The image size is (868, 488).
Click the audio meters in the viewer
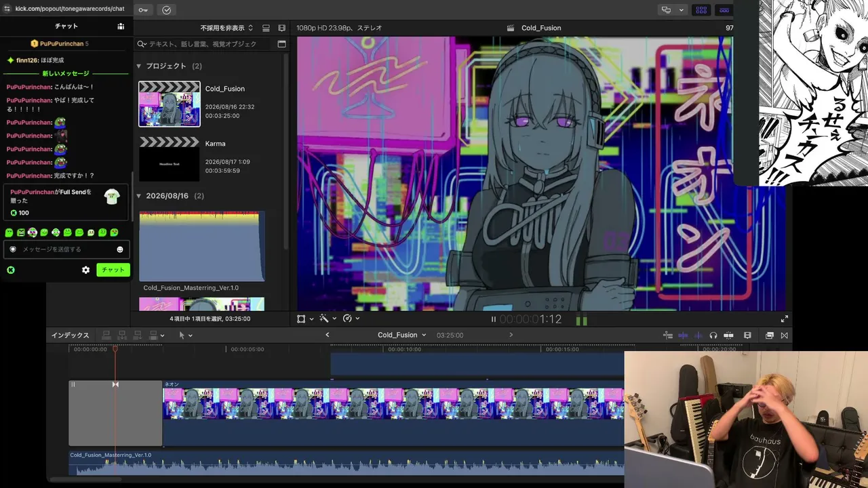(x=582, y=321)
